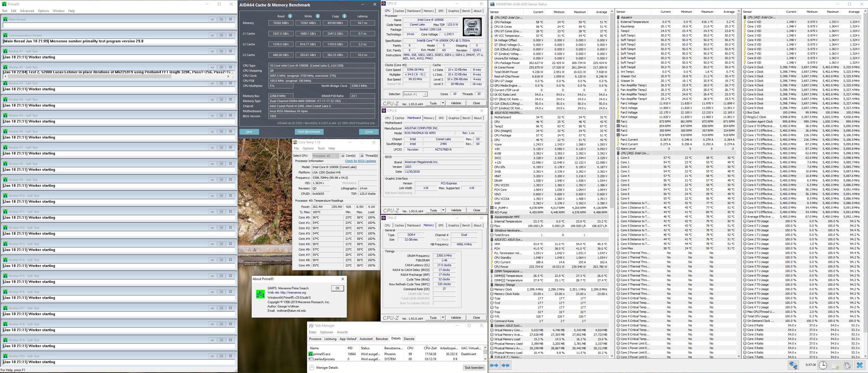This screenshot has height=373, width=868.
Task: Open Core Temp Select CPU dropdown
Action: pos(325,156)
